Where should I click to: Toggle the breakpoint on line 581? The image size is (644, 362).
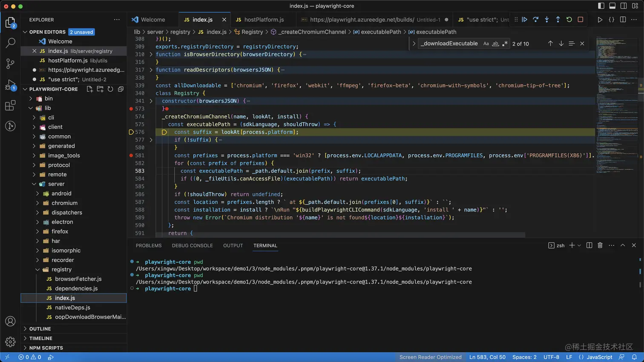[x=131, y=156]
